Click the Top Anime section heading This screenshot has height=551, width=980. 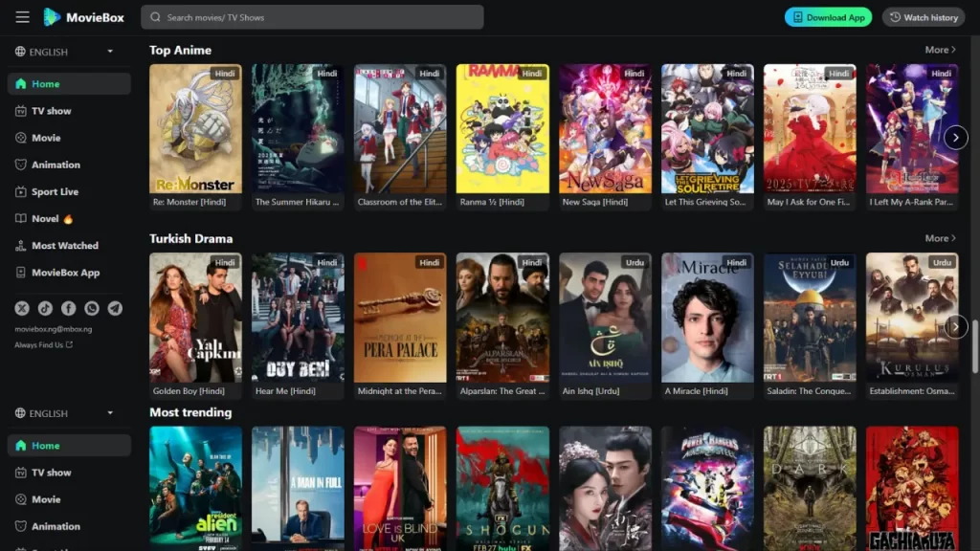pyautogui.click(x=180, y=50)
